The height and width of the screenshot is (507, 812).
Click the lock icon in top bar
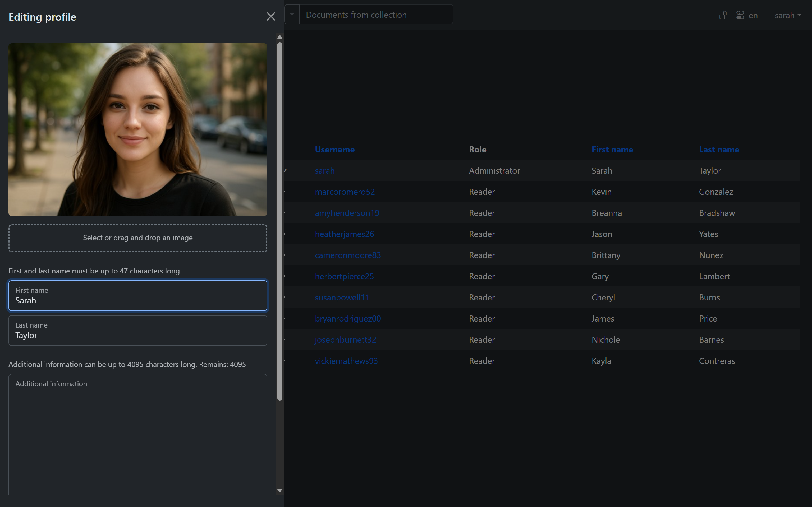pos(723,15)
